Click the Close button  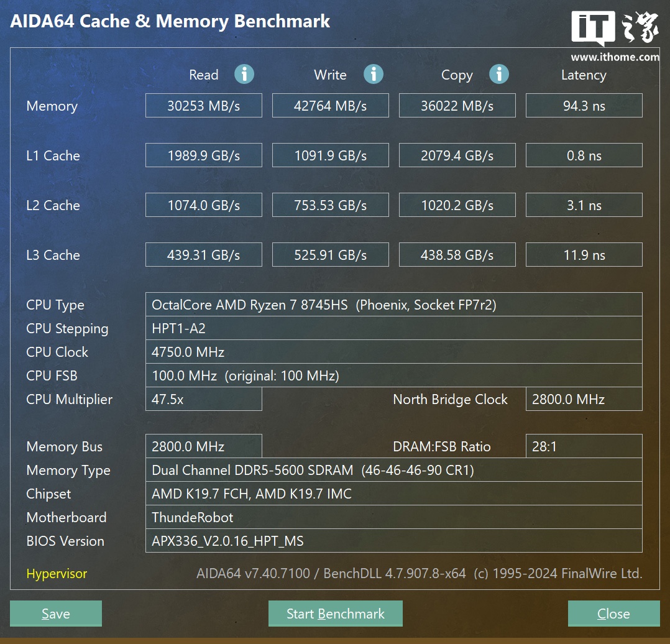(613, 614)
